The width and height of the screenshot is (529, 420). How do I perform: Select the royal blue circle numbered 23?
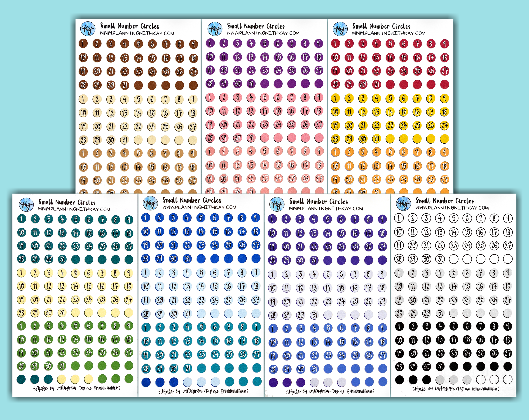tap(201, 245)
